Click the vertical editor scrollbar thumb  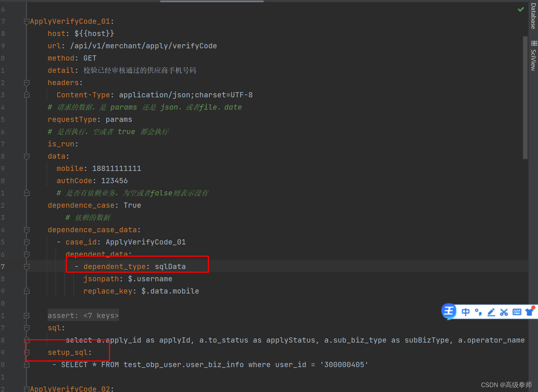pyautogui.click(x=525, y=97)
